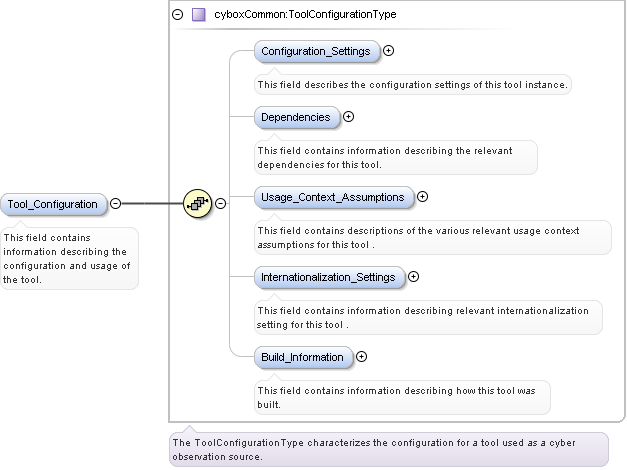Expand the Build_Information element
Image resolution: width=627 pixels, height=470 pixels.
pos(361,357)
